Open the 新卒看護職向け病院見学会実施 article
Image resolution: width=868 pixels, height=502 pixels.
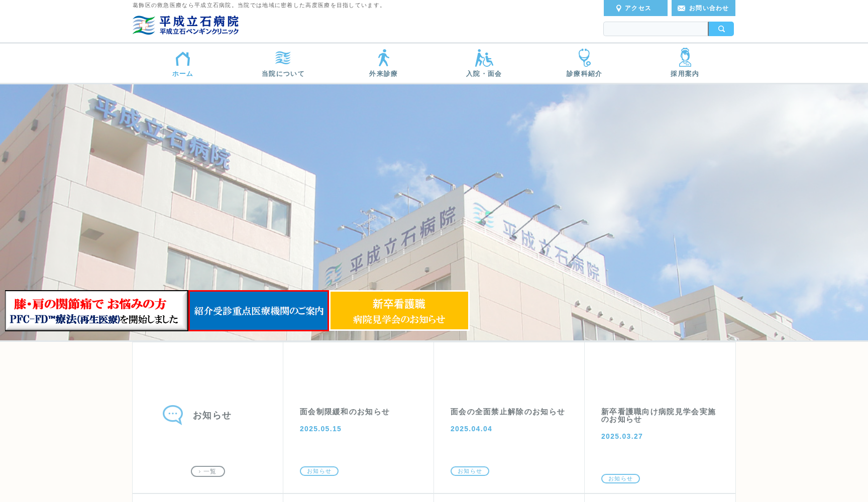coord(658,415)
